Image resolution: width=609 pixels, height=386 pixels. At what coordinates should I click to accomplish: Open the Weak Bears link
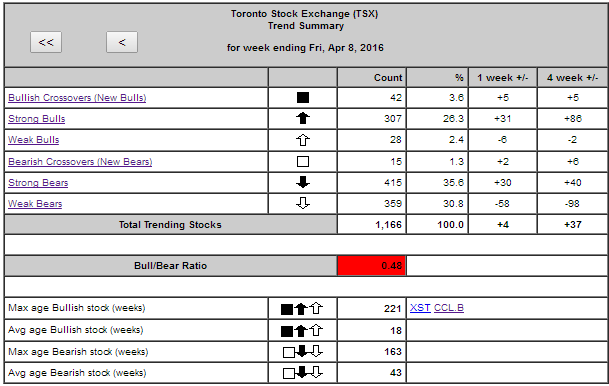click(35, 203)
